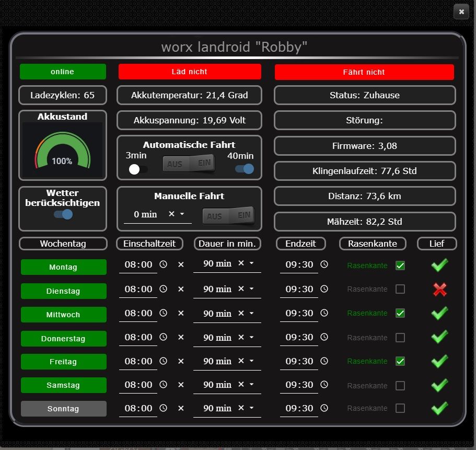Screen dimensions: 476x450
Task: Click the red Läd nicht status bar
Action: coord(190,72)
